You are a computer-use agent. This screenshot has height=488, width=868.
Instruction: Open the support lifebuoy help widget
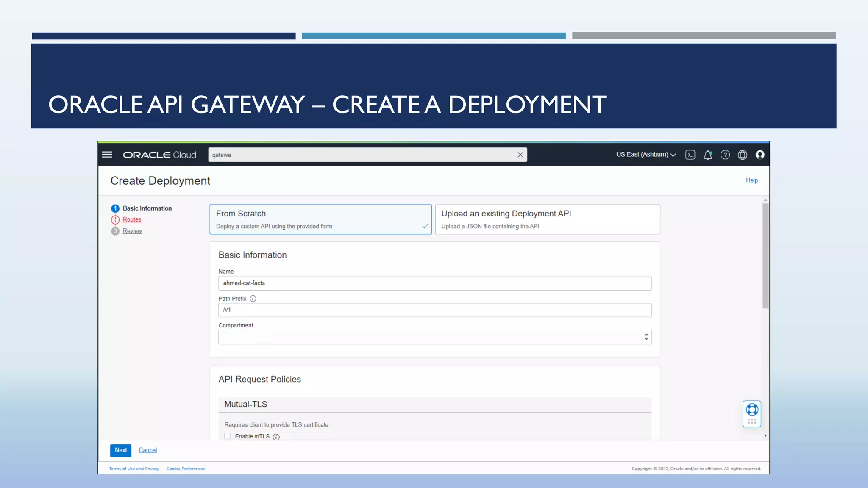752,414
